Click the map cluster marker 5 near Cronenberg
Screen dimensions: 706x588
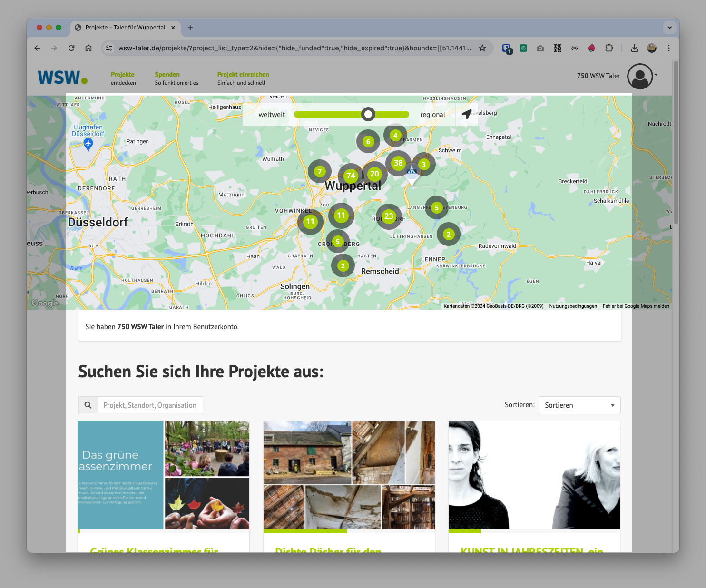[x=338, y=242]
